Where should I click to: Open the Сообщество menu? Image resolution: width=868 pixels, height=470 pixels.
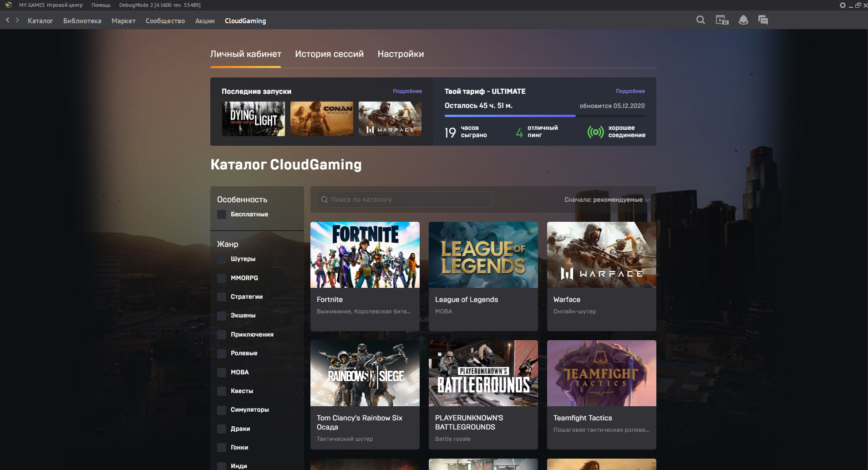[165, 20]
